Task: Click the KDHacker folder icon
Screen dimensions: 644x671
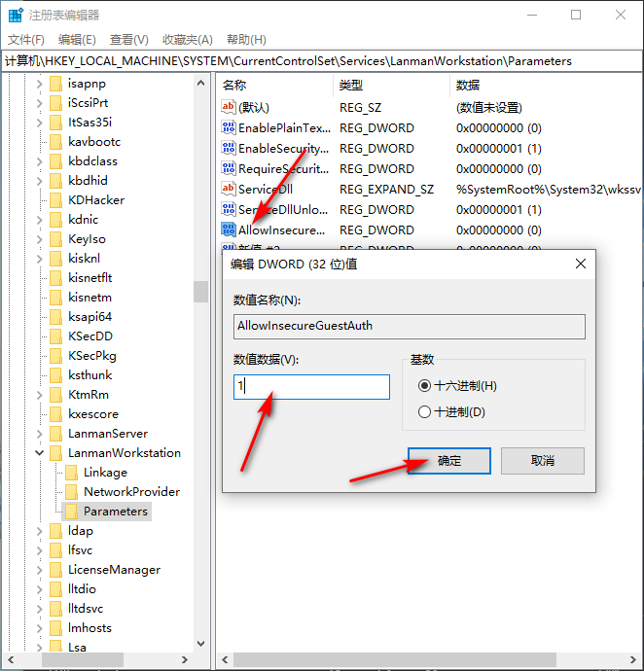Action: [x=56, y=200]
